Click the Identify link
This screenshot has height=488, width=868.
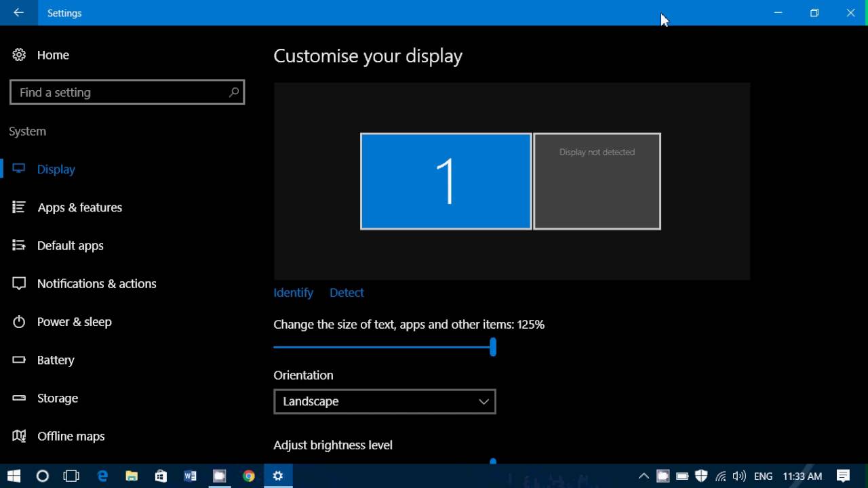click(294, 292)
